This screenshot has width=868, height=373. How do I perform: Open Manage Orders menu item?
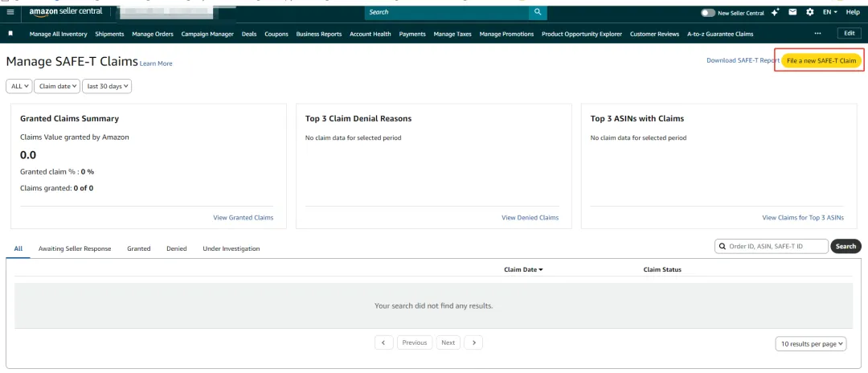153,34
